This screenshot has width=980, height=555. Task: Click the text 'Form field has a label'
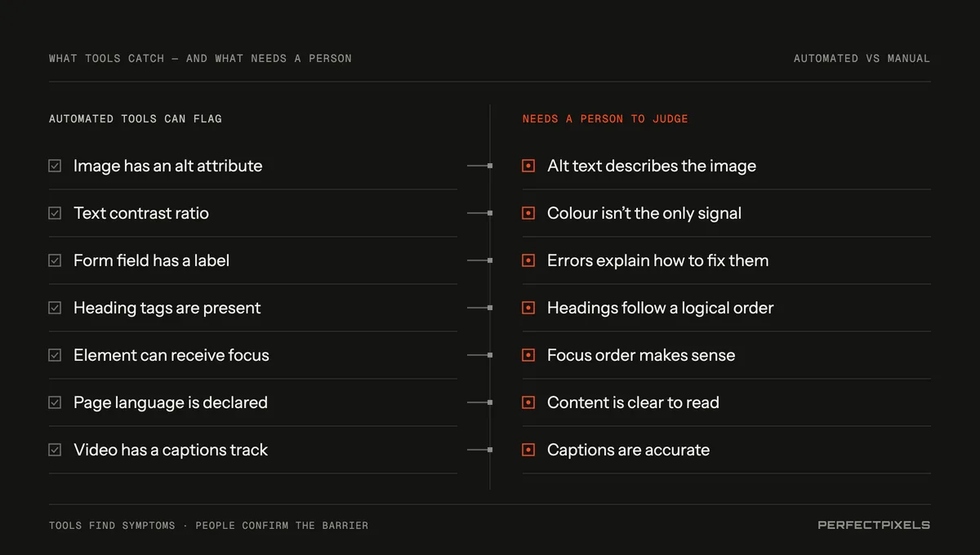(151, 260)
